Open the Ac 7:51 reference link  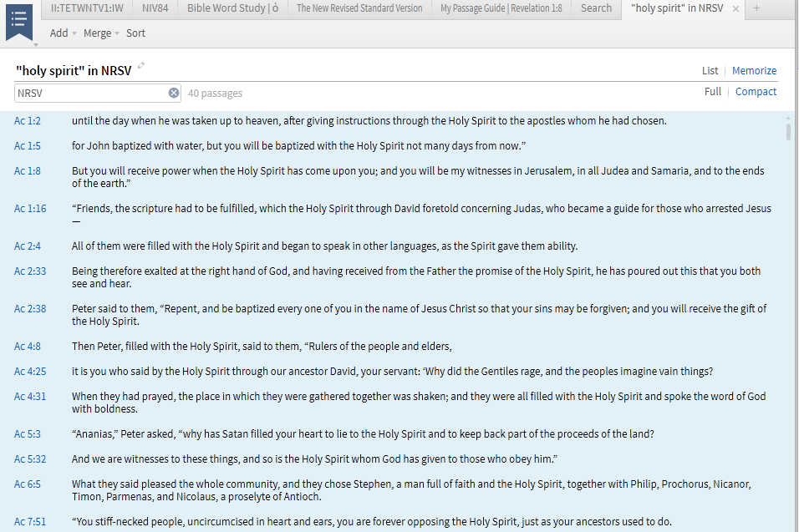[x=30, y=521]
